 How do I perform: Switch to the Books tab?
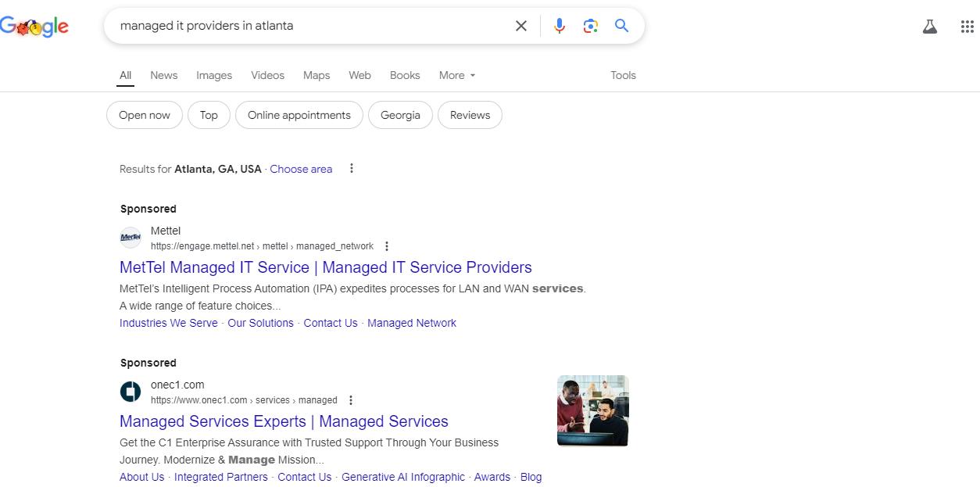(x=405, y=75)
